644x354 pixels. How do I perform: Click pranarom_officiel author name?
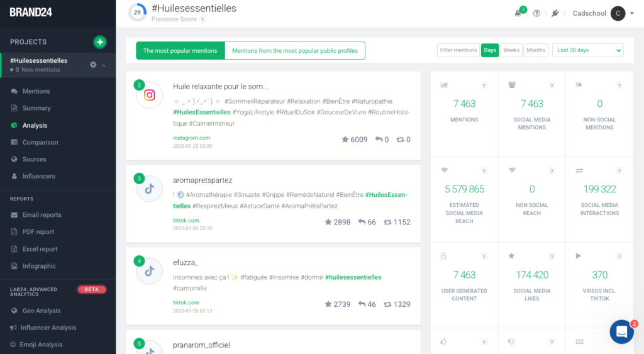coord(201,345)
